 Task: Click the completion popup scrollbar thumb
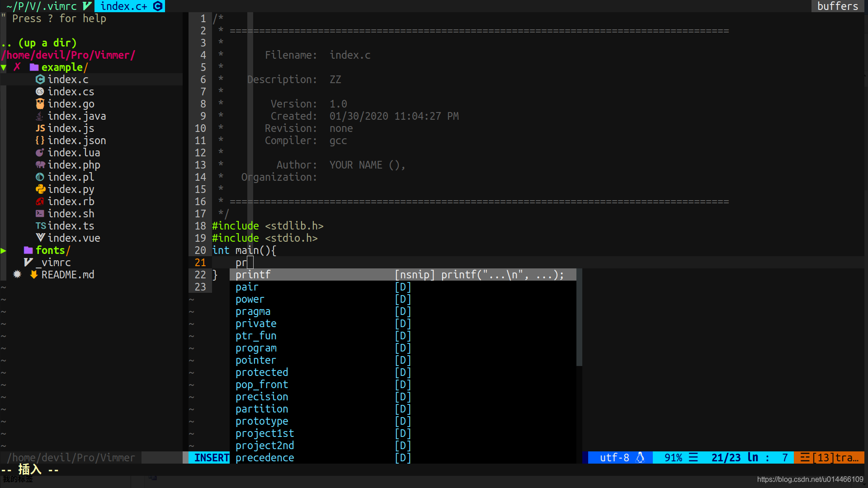[x=579, y=317]
